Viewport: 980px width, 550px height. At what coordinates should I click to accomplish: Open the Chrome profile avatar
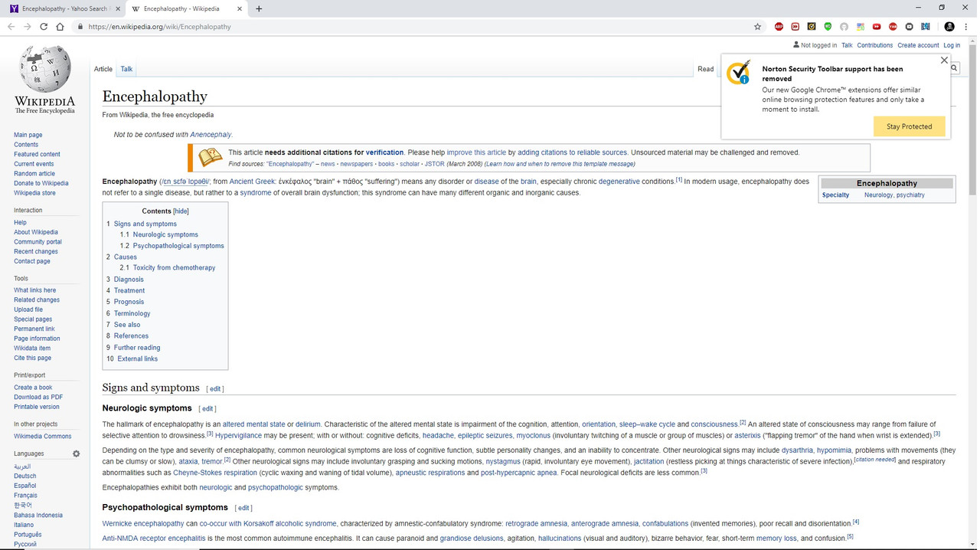[x=949, y=27]
